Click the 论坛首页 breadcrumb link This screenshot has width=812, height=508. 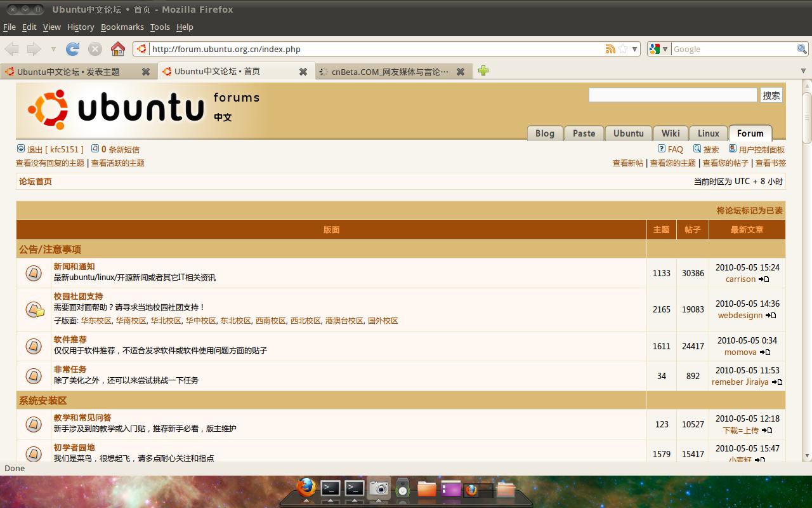pos(36,182)
